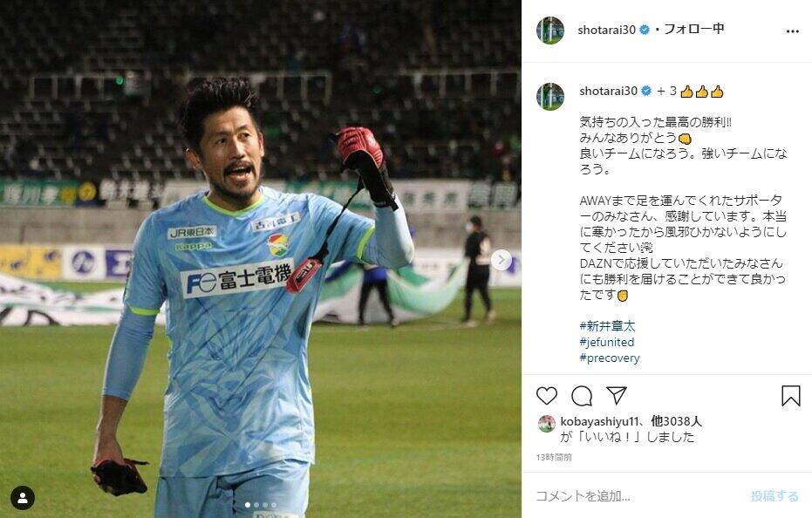Open comments via speech bubble icon
Image resolution: width=812 pixels, height=518 pixels.
pyautogui.click(x=582, y=396)
